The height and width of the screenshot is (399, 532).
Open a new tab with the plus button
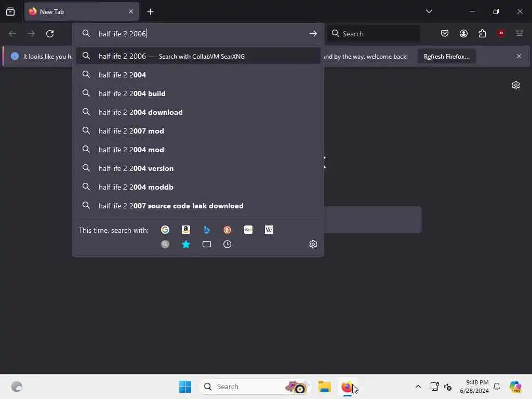150,12
